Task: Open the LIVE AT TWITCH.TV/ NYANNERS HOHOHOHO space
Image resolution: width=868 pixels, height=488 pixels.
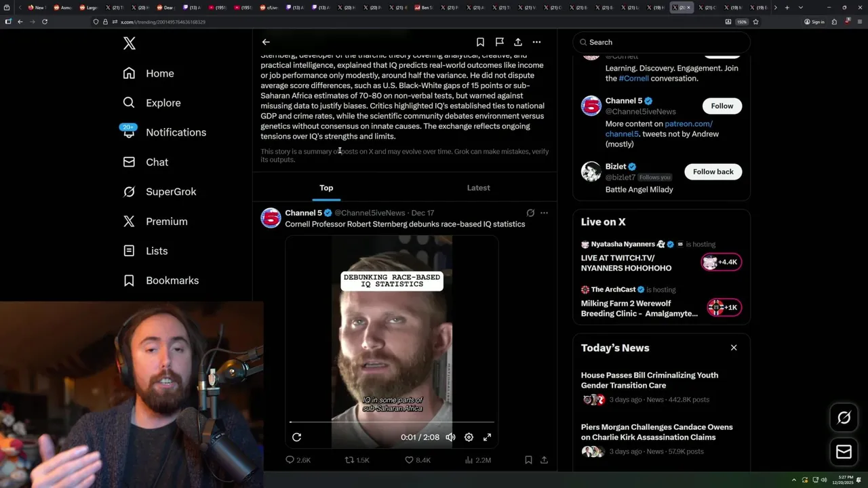Action: point(626,263)
